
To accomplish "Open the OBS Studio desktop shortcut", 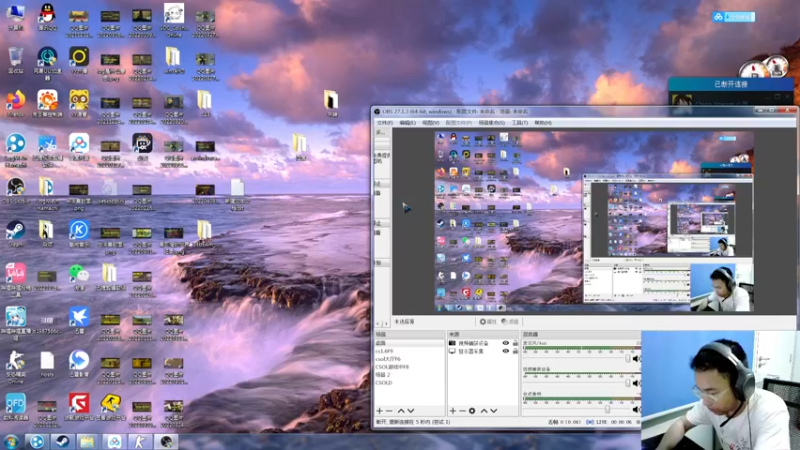I will click(x=15, y=190).
